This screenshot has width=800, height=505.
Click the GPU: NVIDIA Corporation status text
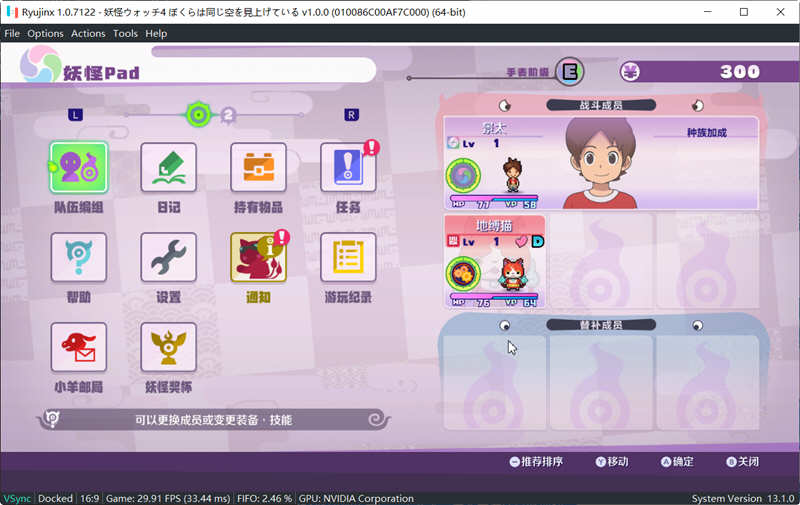[x=356, y=498]
